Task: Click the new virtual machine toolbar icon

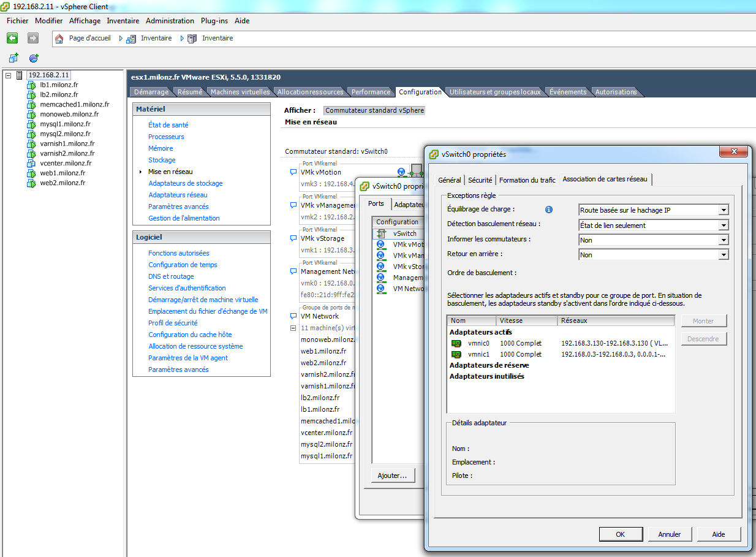Action: pyautogui.click(x=13, y=58)
